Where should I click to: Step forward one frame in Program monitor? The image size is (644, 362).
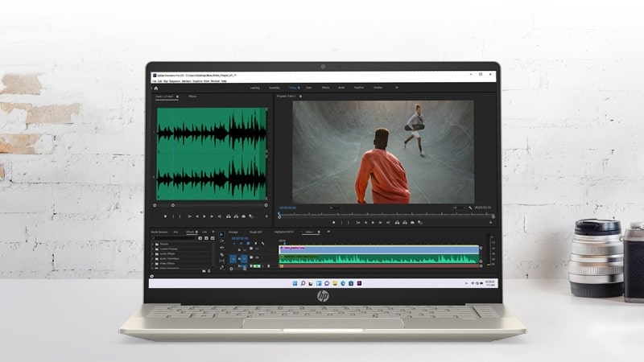380,223
